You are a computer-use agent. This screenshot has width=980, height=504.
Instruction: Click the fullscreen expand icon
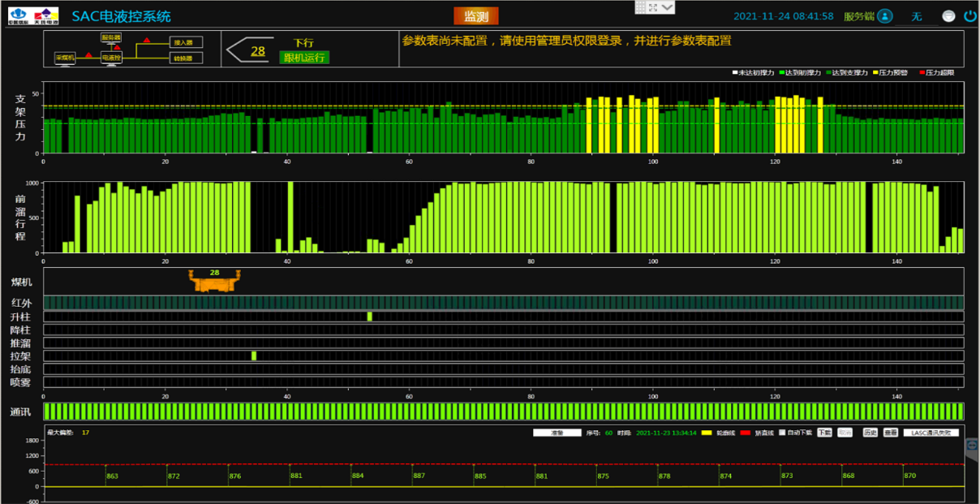click(x=651, y=7)
